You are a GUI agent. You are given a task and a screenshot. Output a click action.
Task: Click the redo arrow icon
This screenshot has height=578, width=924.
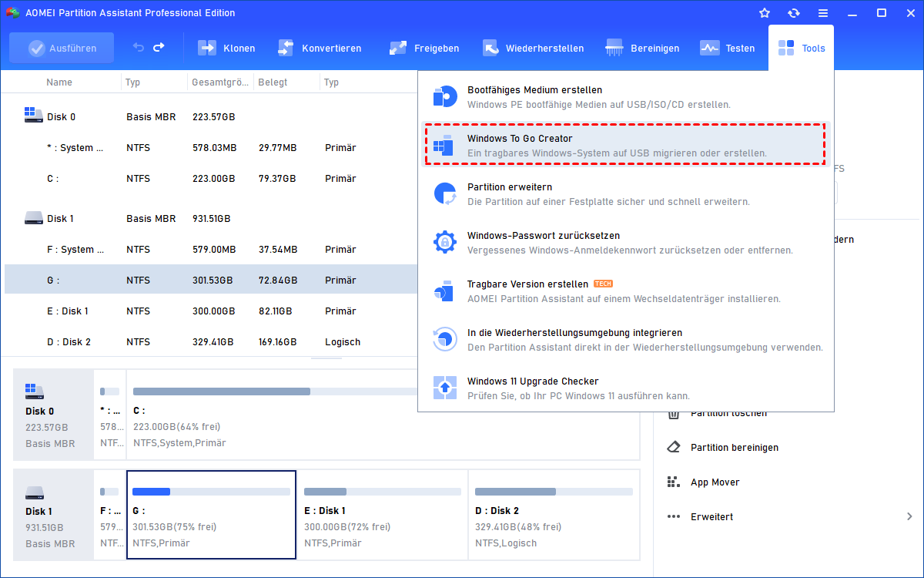159,48
